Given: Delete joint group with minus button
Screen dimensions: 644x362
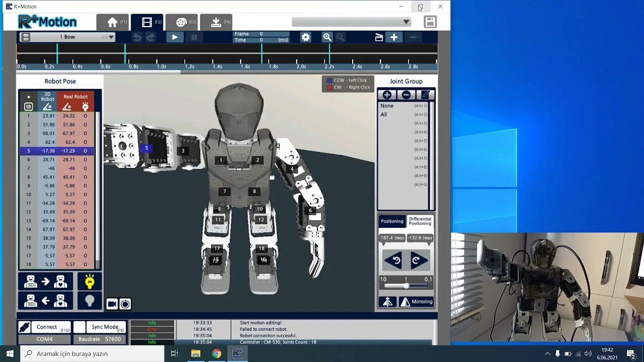Looking at the screenshot, I should (406, 95).
